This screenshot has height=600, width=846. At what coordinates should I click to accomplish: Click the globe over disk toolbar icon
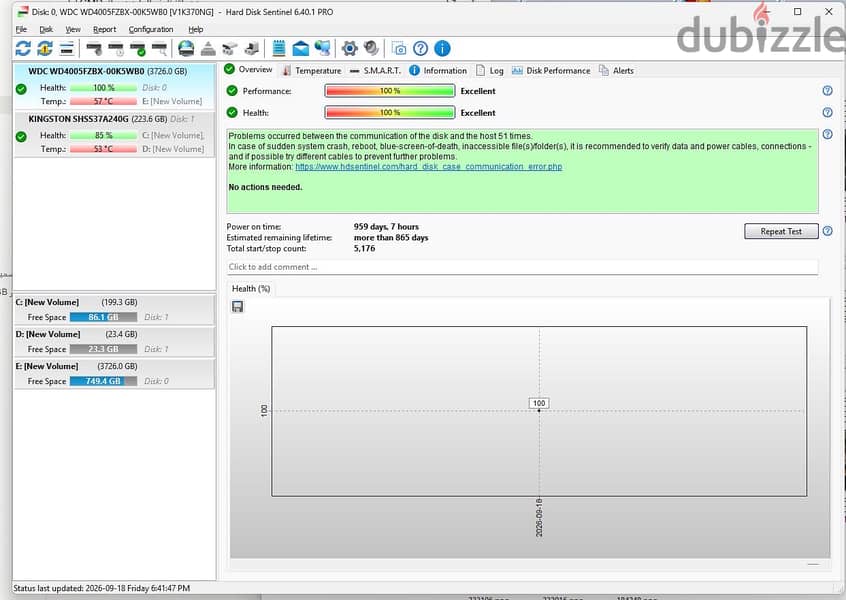(186, 49)
